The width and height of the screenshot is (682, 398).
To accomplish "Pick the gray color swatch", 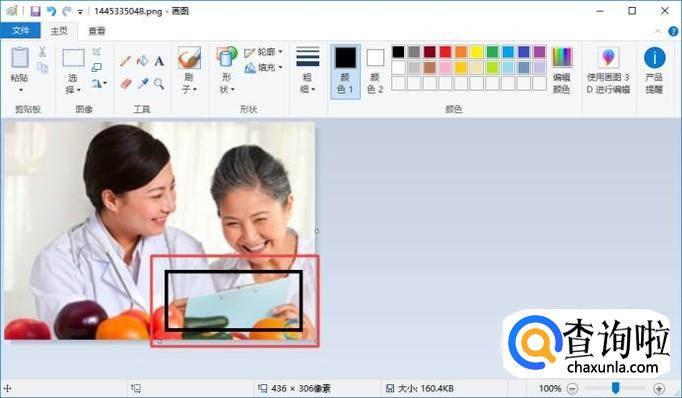I will pyautogui.click(x=414, y=52).
